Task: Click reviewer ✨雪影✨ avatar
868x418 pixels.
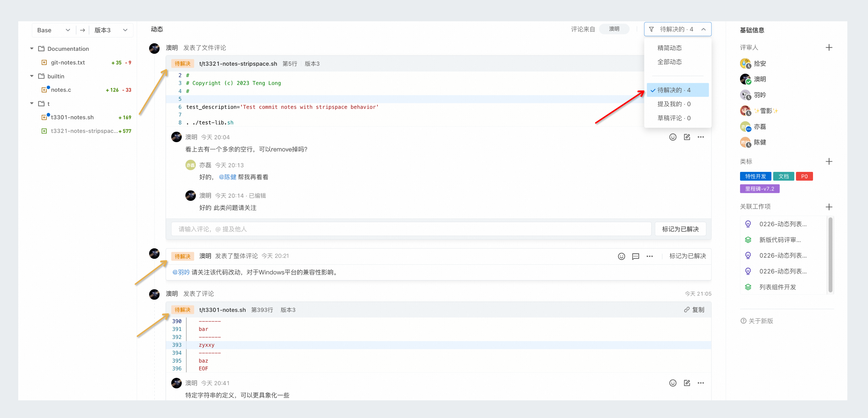Action: coord(745,111)
